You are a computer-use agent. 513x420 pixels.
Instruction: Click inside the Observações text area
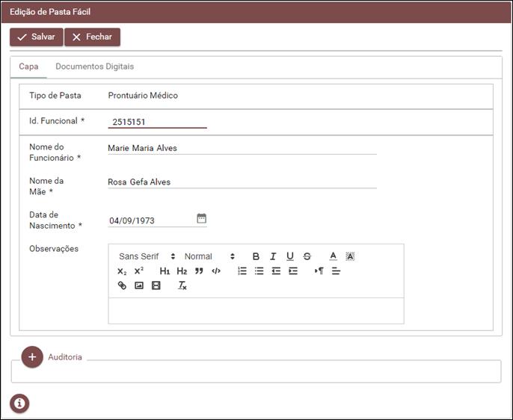256,311
